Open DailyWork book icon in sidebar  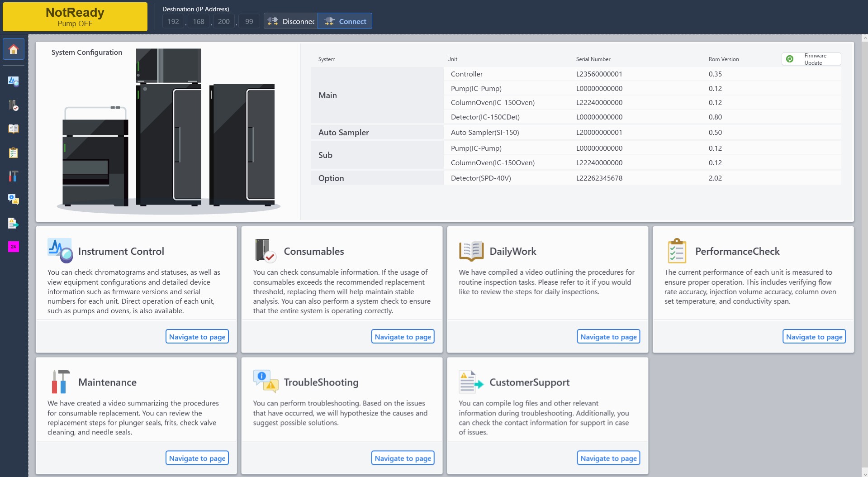point(14,129)
